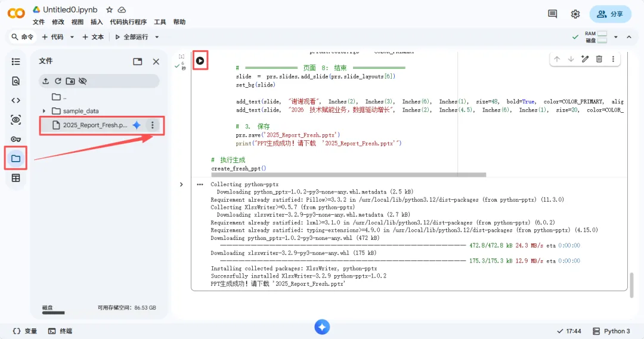Expand the sample_data folder
This screenshot has height=339, width=644.
click(44, 111)
